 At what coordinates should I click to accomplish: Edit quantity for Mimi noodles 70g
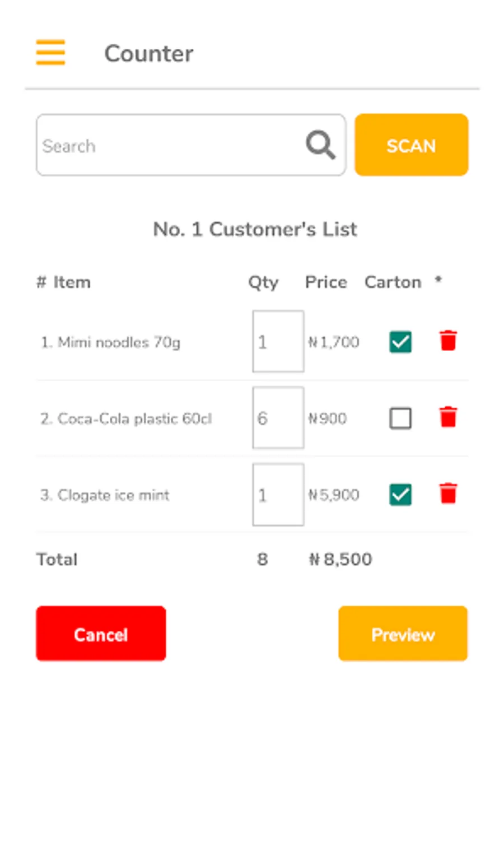coord(278,342)
